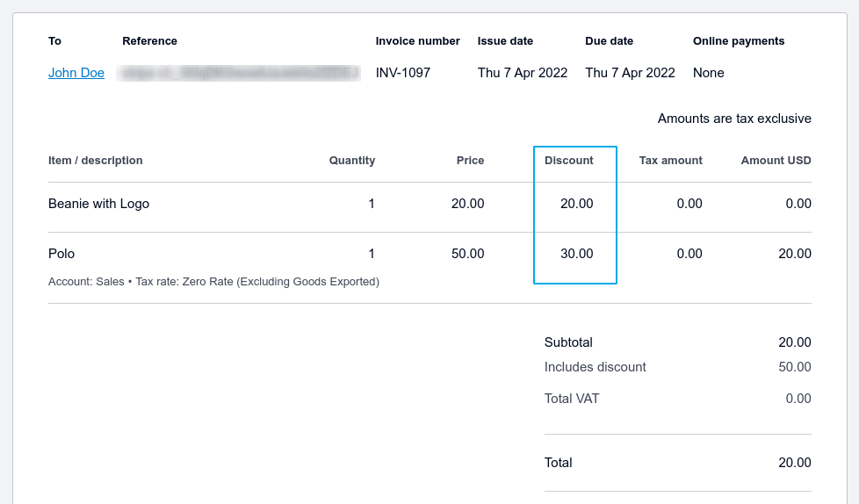Click the Item / description column header
The width and height of the screenshot is (859, 504).
[x=96, y=161]
